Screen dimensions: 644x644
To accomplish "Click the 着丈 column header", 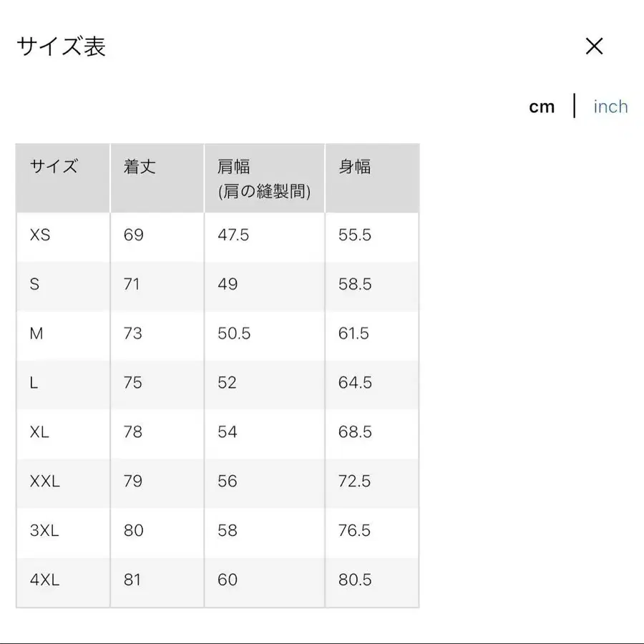I will (137, 167).
